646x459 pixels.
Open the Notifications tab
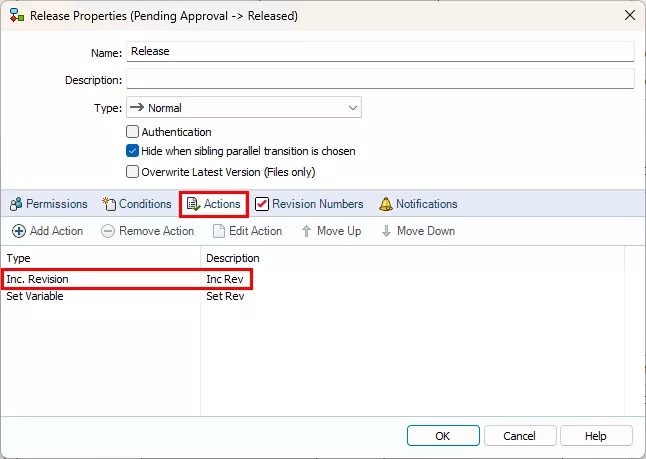418,204
